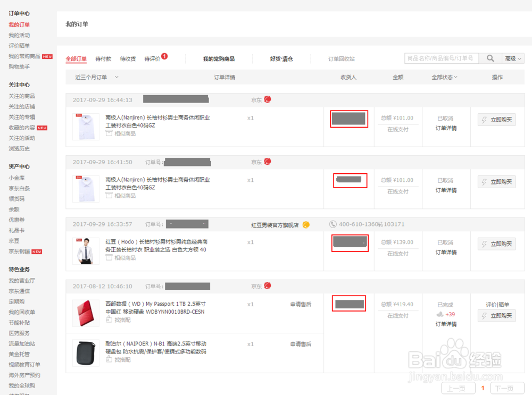This screenshot has width=532, height=395.
Task: Open 我的常购商品 tab
Action: tap(219, 59)
